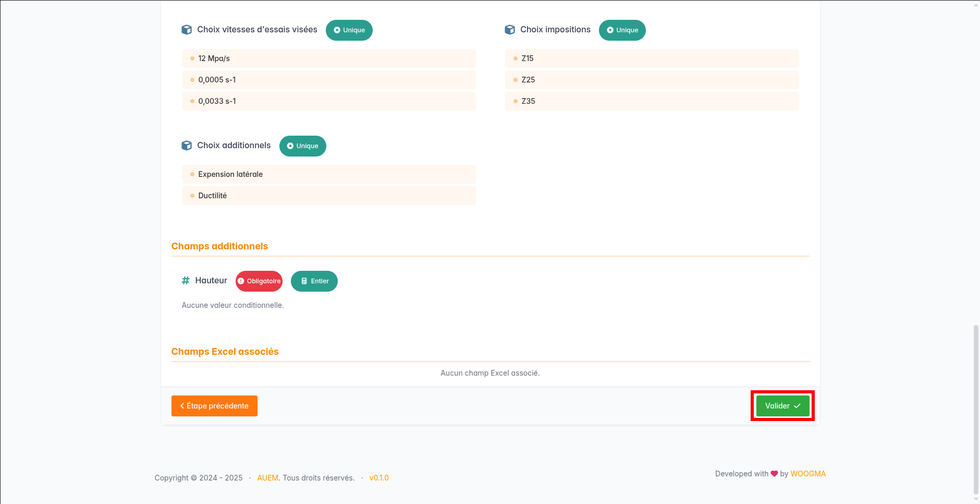Click Unique badge beside Choix vitesses d'essais
Screen dimensions: 980x504
349,30
